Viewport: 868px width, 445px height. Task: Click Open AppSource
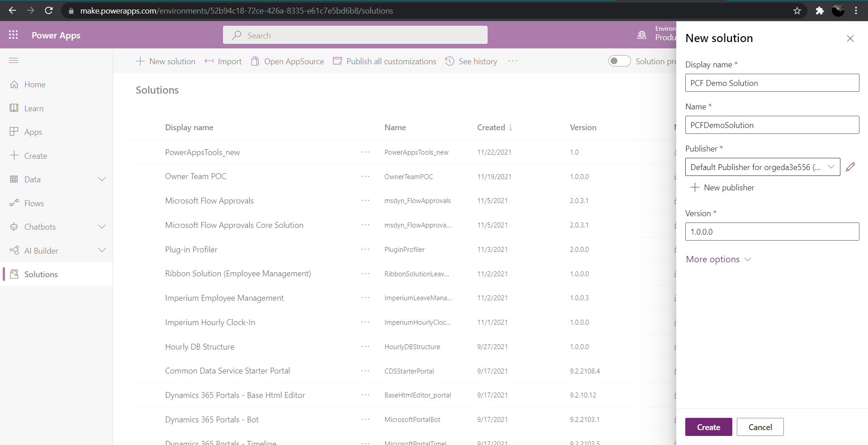pos(287,61)
